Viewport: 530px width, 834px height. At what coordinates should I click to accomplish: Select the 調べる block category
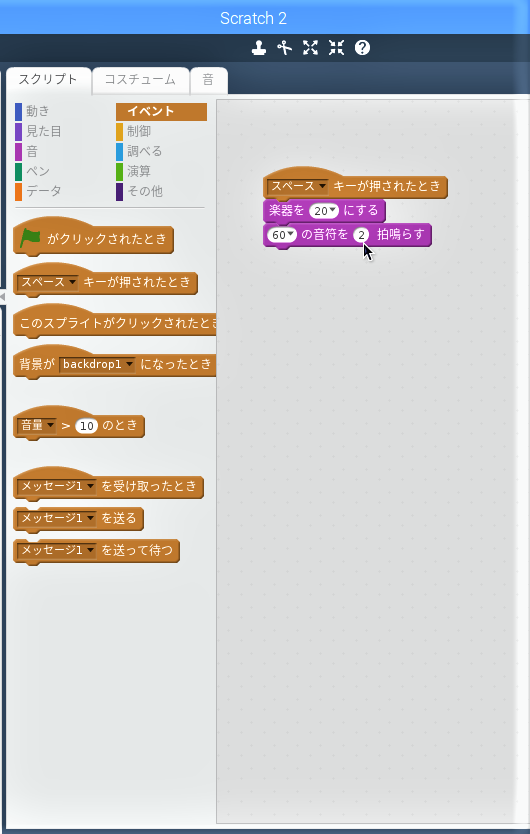(x=139, y=152)
